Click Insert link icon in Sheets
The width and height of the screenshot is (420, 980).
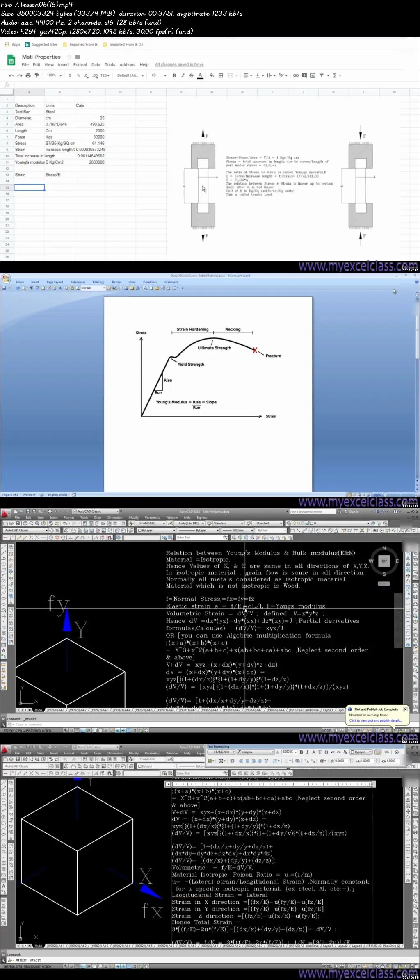coord(296,75)
